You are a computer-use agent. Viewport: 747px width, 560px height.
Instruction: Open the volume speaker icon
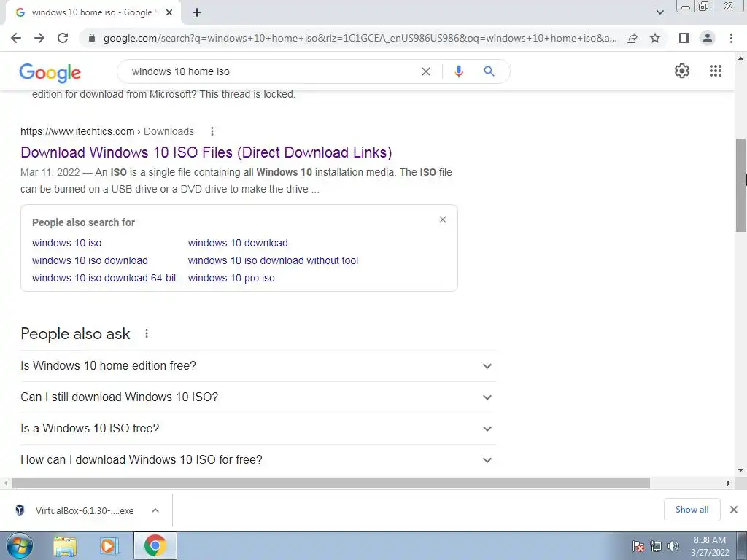tap(673, 546)
